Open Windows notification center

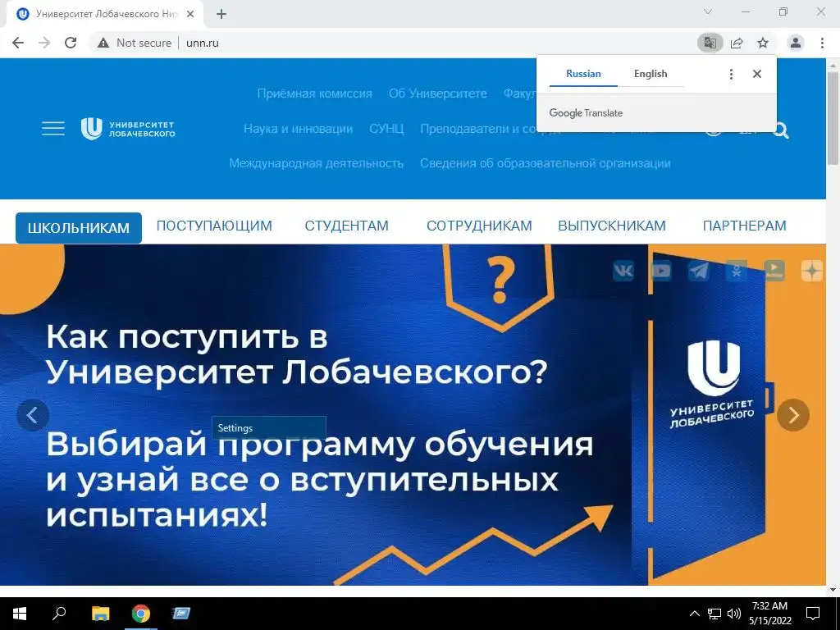point(813,614)
